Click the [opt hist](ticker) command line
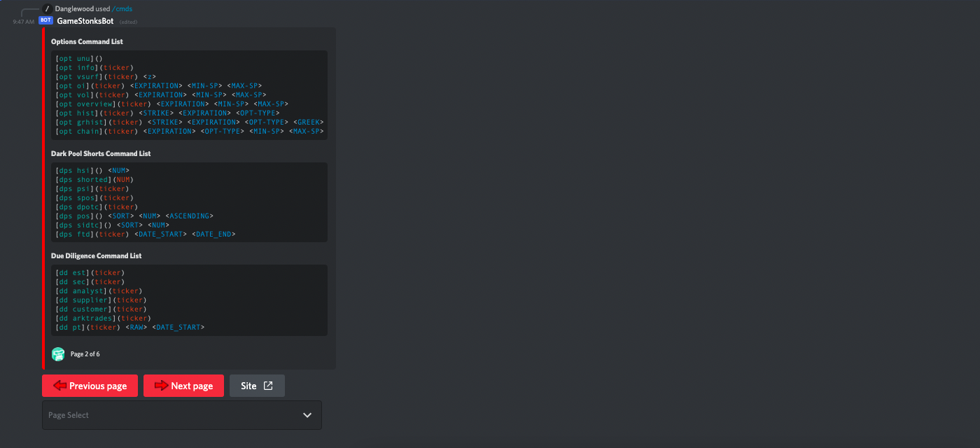The image size is (980, 448). (x=167, y=113)
